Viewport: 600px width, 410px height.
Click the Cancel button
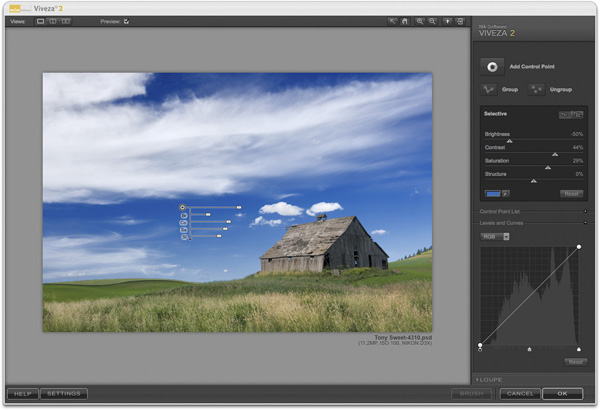coord(520,394)
